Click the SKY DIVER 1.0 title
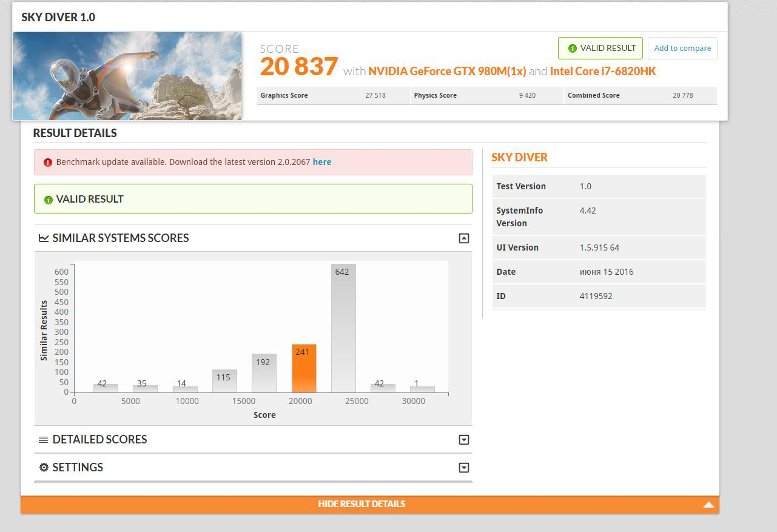The width and height of the screenshot is (777, 532). coord(58,17)
